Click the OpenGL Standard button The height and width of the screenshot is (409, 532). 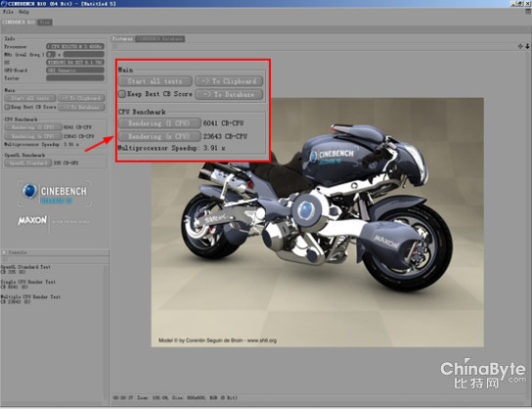pyautogui.click(x=27, y=163)
